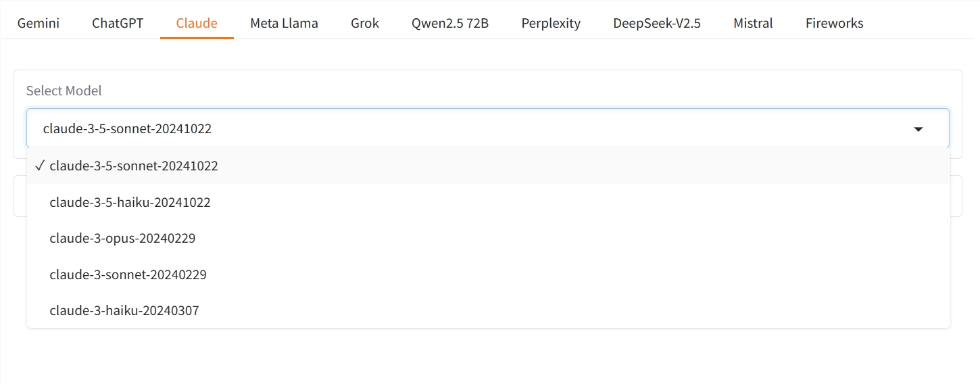Click the Select Model label

coord(64,91)
